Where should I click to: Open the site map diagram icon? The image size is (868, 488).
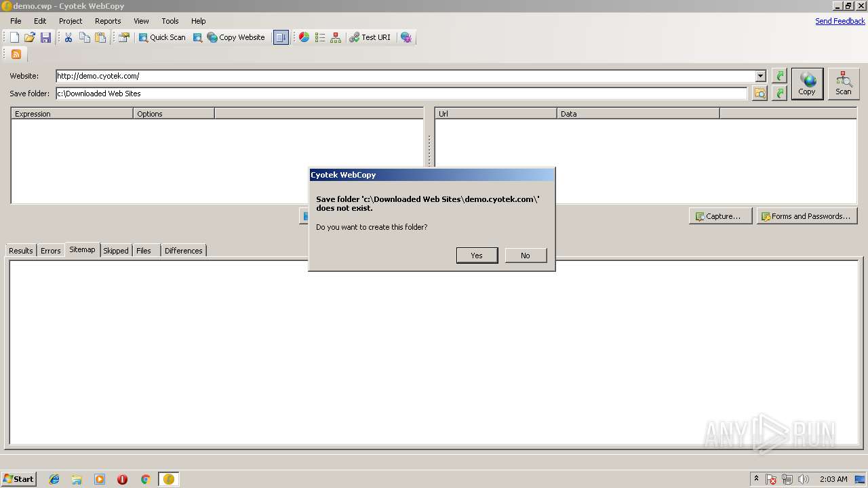coord(336,37)
